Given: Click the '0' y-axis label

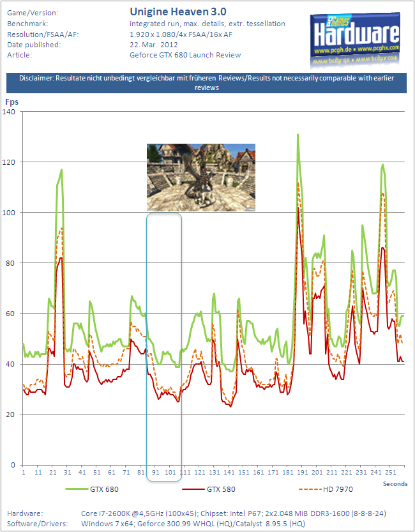Looking at the screenshot, I should (12, 465).
